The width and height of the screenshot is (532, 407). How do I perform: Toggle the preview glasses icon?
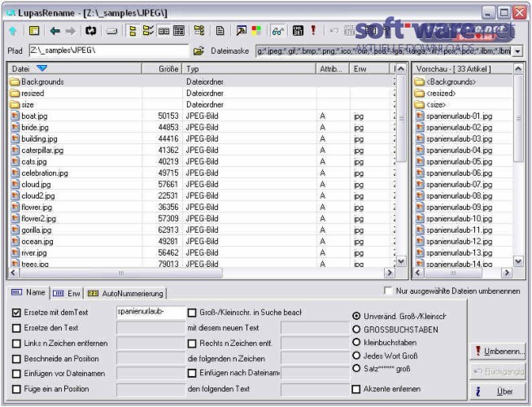(277, 31)
